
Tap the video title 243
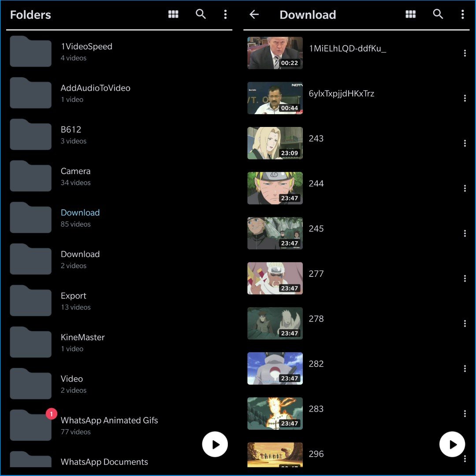point(316,138)
